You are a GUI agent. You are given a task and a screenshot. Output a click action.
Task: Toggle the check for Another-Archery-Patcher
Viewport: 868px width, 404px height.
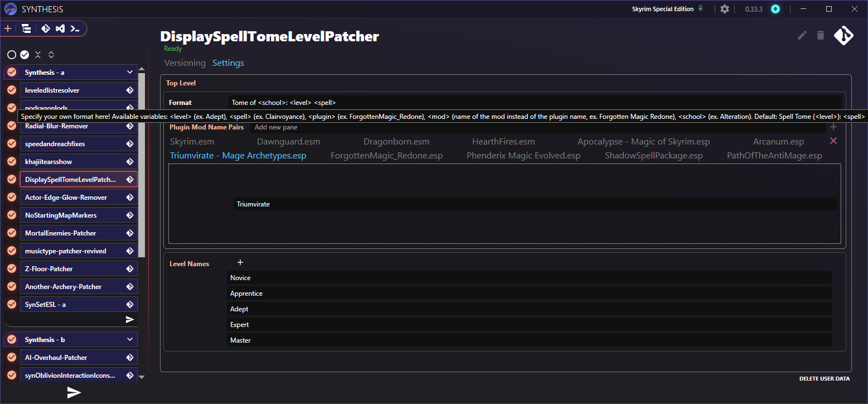tap(12, 287)
